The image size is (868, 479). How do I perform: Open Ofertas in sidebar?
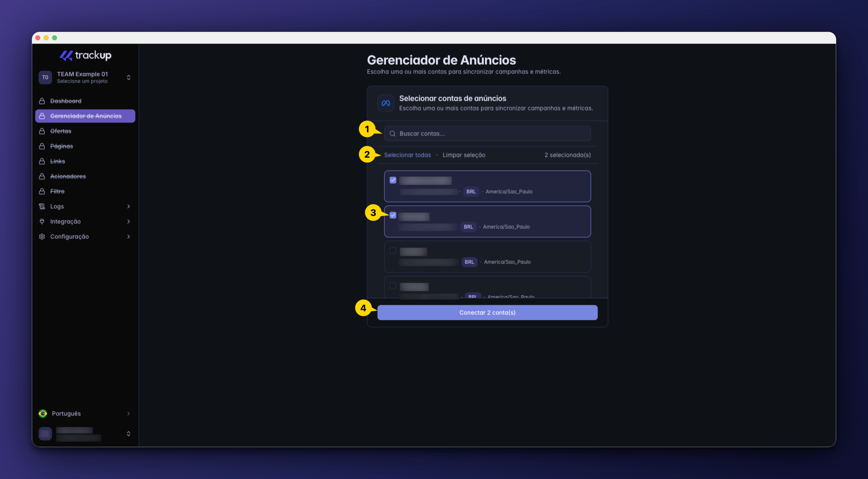(x=85, y=131)
